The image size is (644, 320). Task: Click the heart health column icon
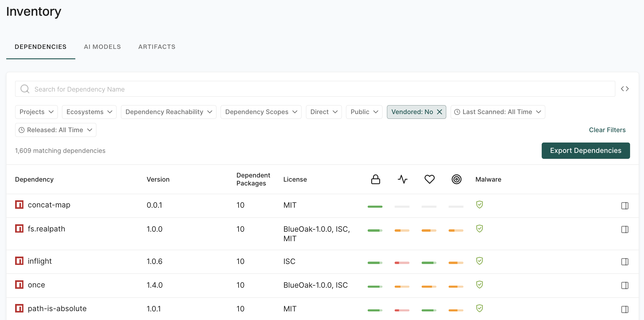pos(429,179)
